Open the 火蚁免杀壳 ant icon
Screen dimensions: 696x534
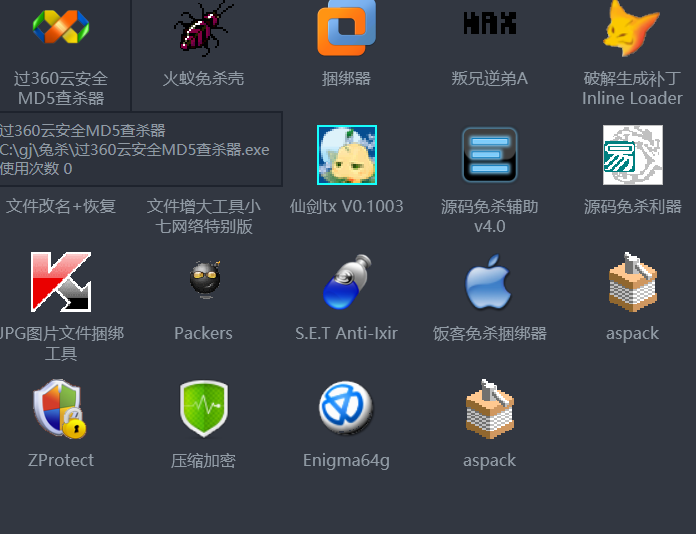pyautogui.click(x=204, y=28)
